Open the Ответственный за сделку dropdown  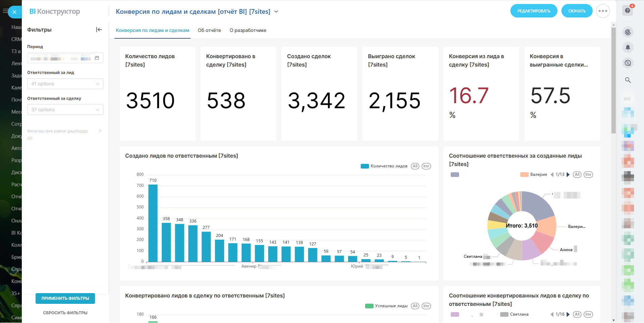[65, 110]
